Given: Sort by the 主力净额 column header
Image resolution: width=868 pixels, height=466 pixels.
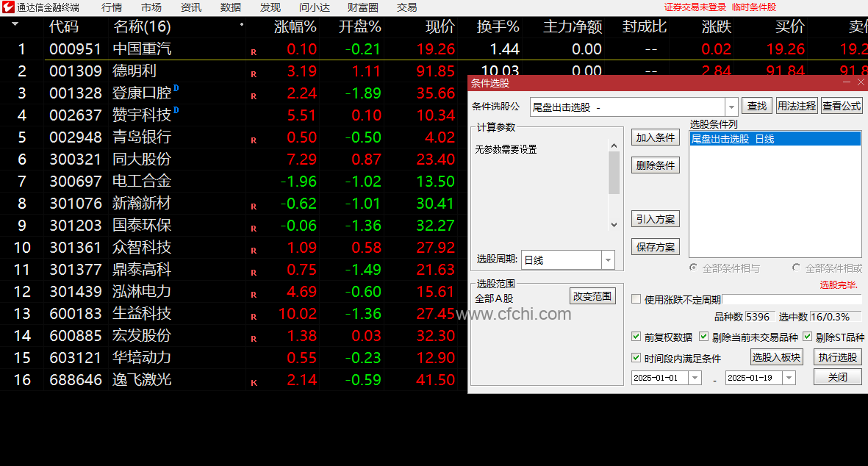Looking at the screenshot, I should pyautogui.click(x=573, y=26).
